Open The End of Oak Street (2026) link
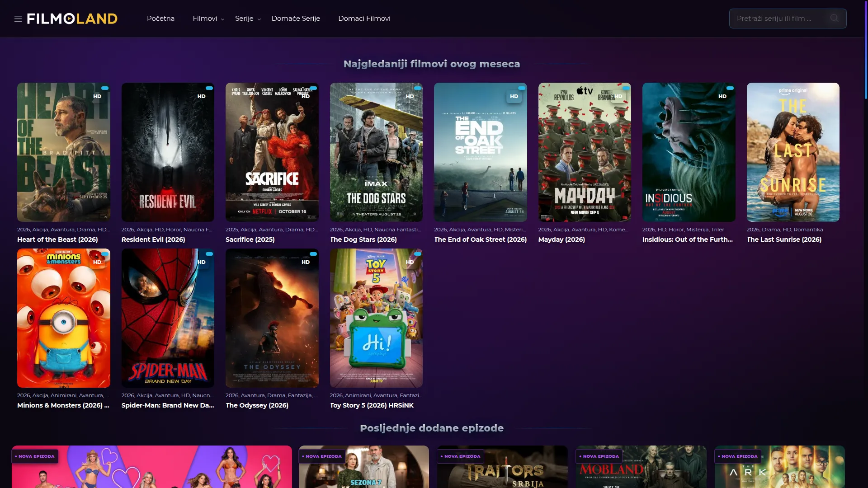The height and width of the screenshot is (488, 868). [x=481, y=239]
